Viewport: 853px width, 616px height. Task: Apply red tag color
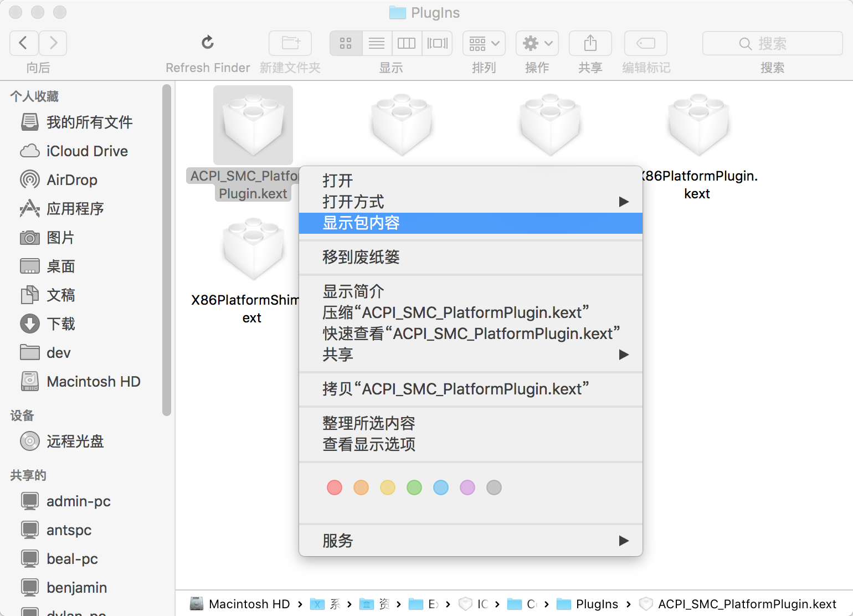(x=335, y=487)
